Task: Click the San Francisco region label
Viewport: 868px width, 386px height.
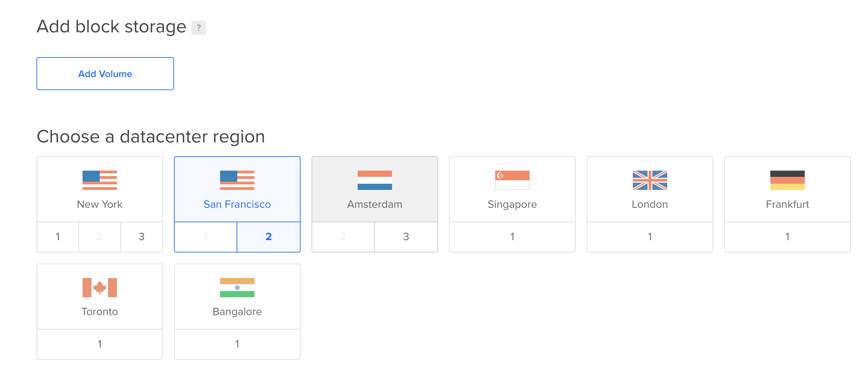Action: point(237,204)
